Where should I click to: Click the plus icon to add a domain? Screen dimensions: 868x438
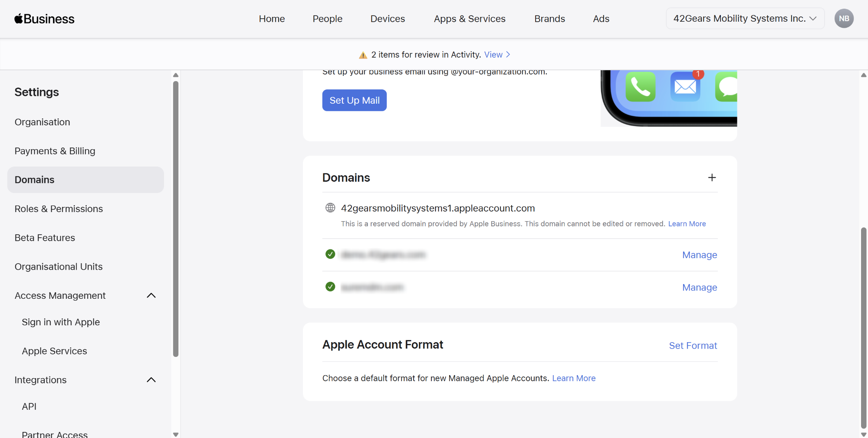click(712, 177)
